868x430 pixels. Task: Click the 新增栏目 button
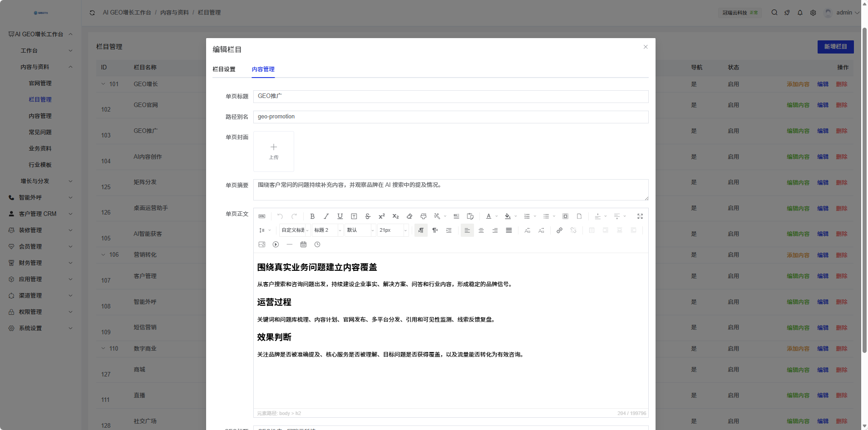(x=835, y=47)
